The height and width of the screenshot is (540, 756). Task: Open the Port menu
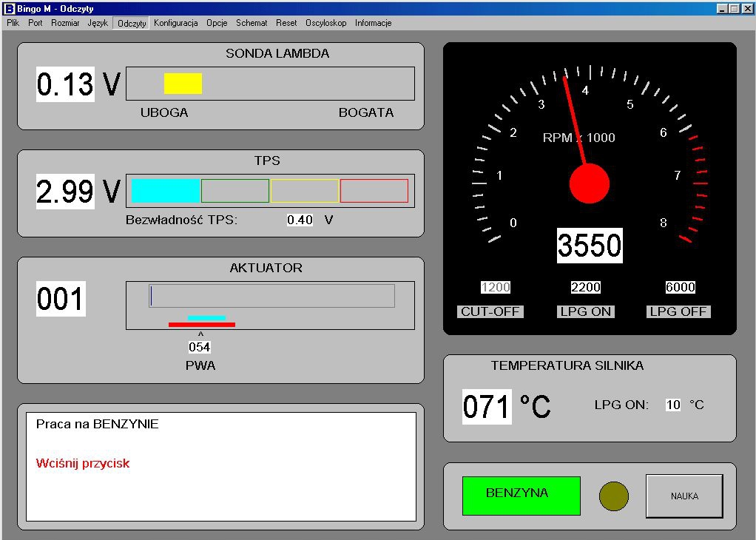[36, 23]
